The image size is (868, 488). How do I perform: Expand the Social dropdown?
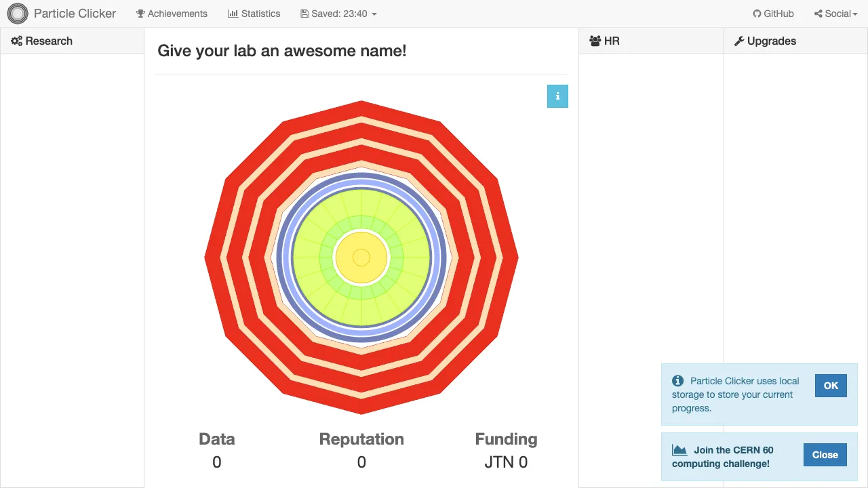[x=836, y=14]
